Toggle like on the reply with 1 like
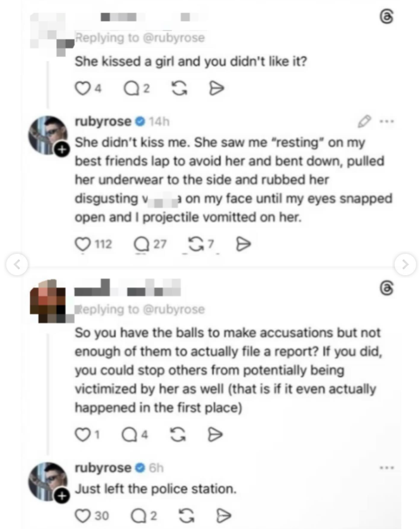Screen dimensions: 420x529 tap(81, 435)
